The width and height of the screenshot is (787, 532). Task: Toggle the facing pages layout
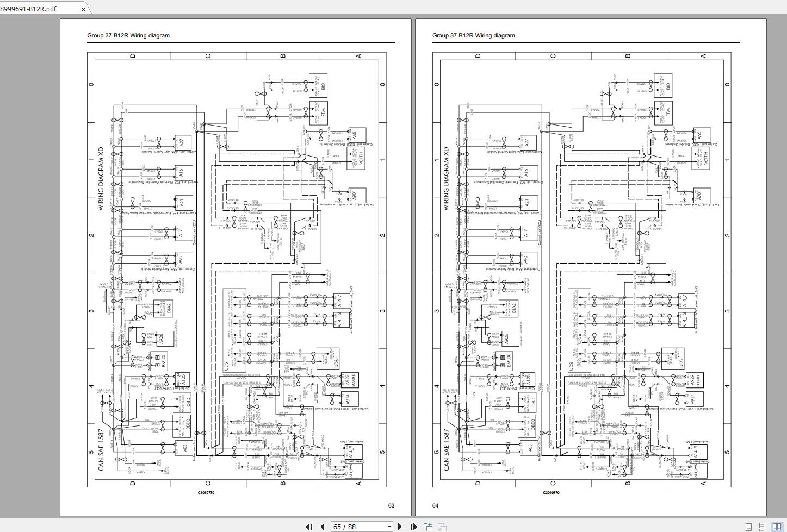tap(777, 526)
